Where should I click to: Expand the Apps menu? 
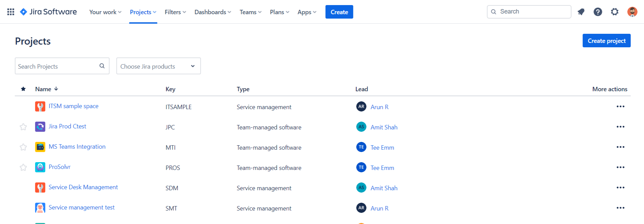(307, 12)
